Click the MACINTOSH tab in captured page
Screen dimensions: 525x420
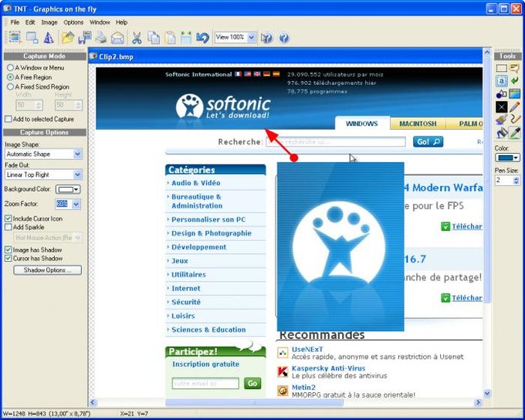tap(418, 124)
